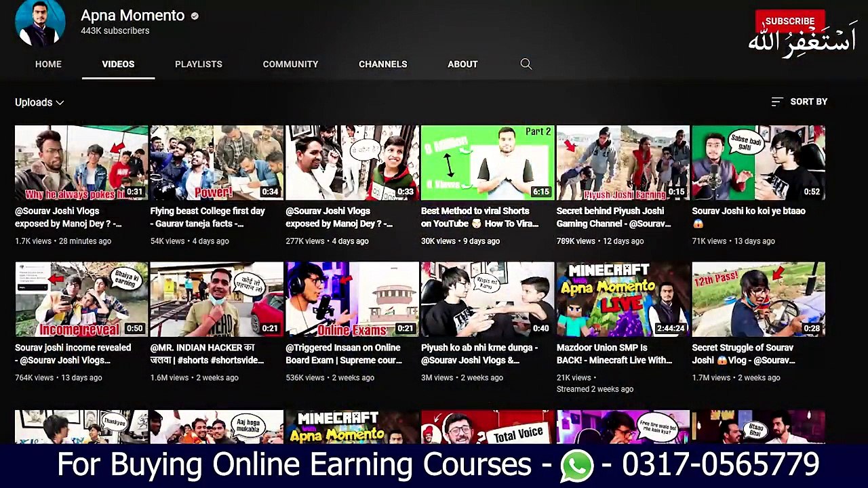Open the '12th Pass!' 0:28 thumbnail
This screenshot has height=488, width=868.
(759, 300)
